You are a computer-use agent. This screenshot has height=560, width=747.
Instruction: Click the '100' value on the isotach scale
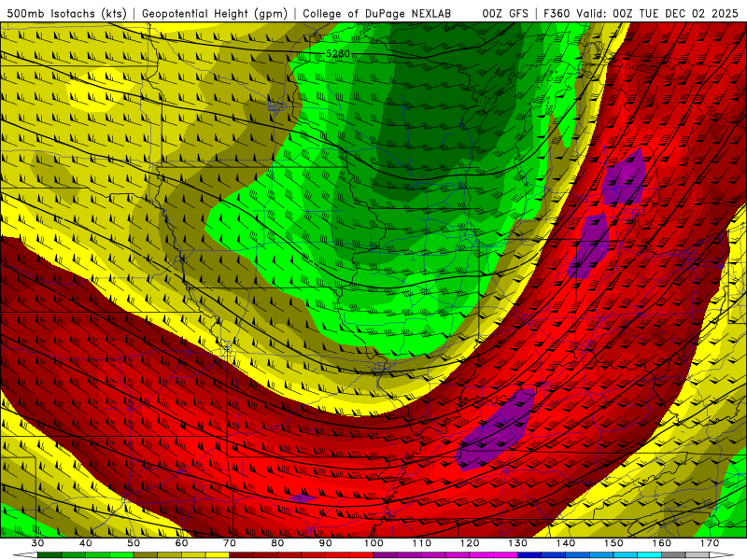coord(373,543)
